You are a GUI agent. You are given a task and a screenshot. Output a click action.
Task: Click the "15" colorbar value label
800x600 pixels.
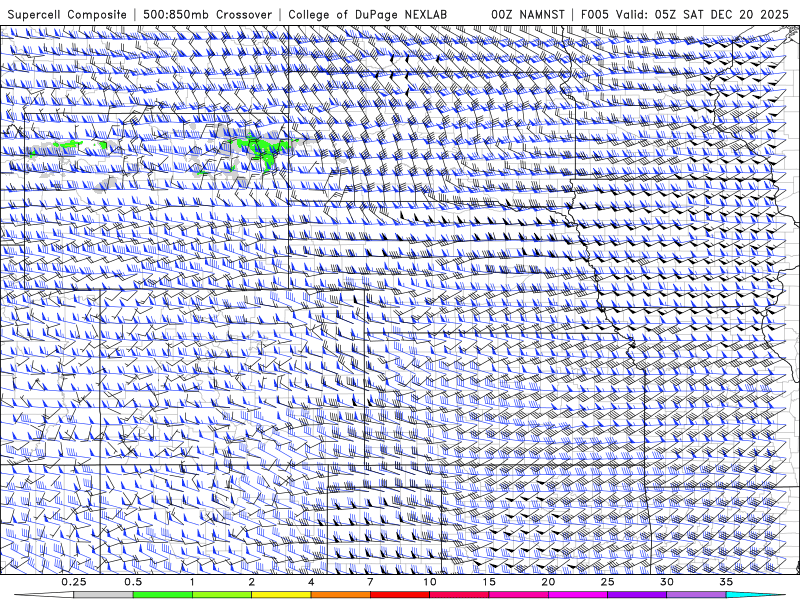point(489,582)
